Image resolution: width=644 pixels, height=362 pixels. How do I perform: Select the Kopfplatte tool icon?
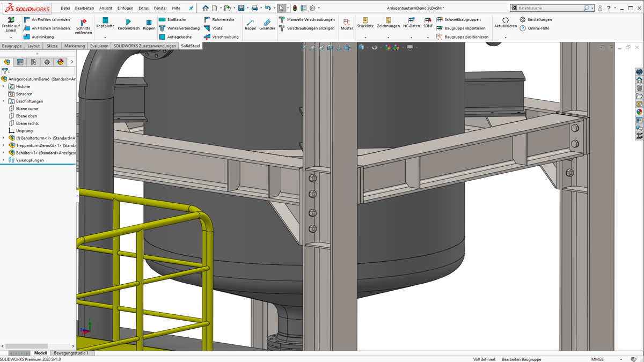coord(105,20)
